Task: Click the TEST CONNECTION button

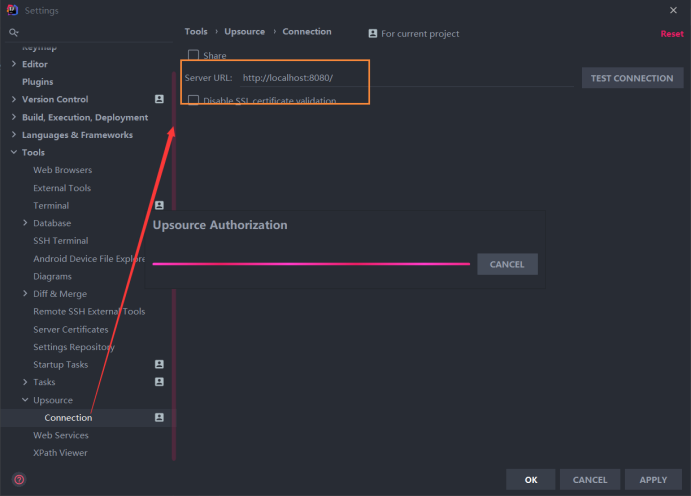Action: (x=632, y=78)
